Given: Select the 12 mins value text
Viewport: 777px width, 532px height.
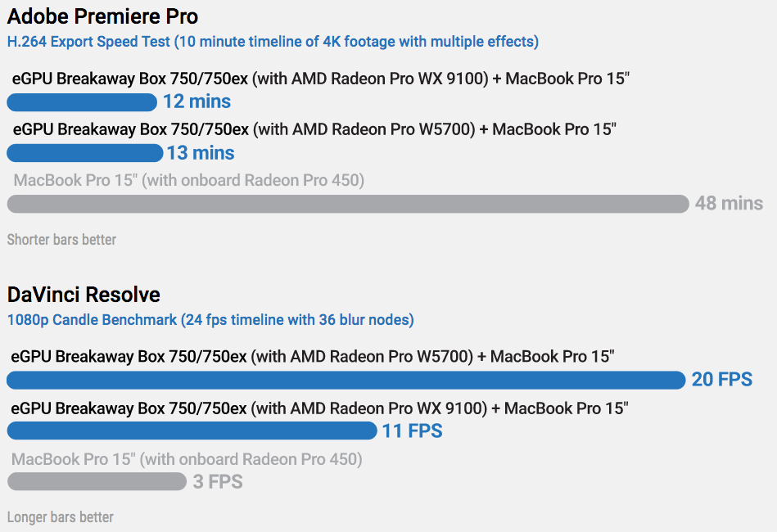Looking at the screenshot, I should [x=197, y=102].
